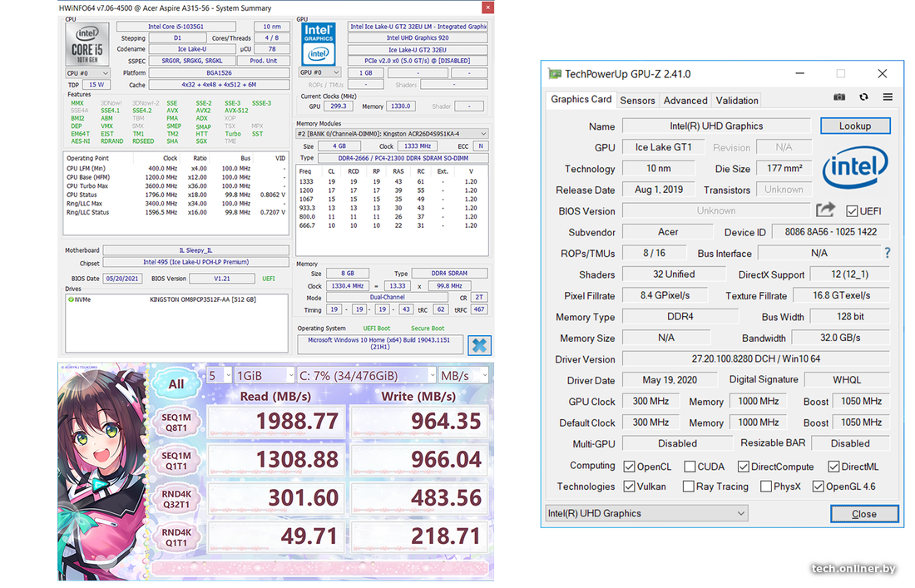The image size is (915, 588).
Task: Enable the CUDA checkbox
Action: [688, 467]
